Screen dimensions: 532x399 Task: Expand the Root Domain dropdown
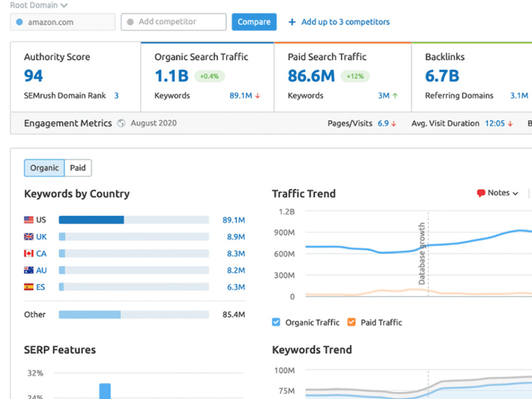[39, 5]
